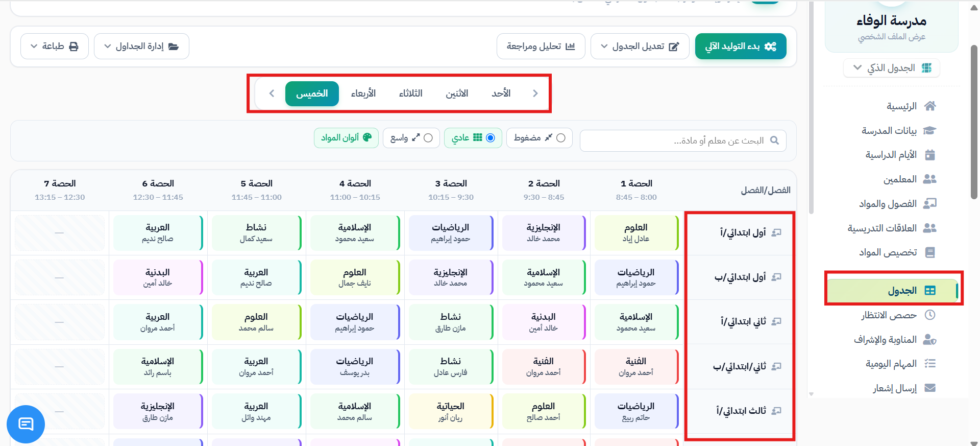Screen dimensions: 980x446
Task: Click the classroom icon beside الفصول والمواد
Action: pyautogui.click(x=930, y=203)
